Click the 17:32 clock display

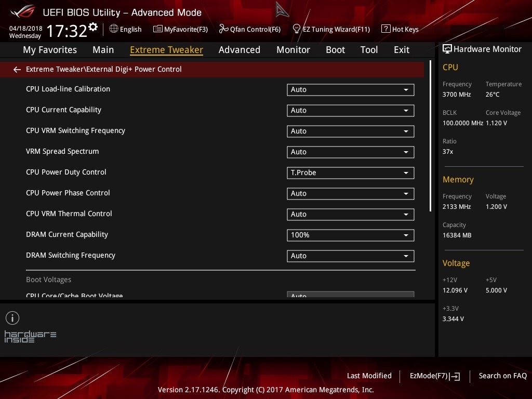(67, 31)
